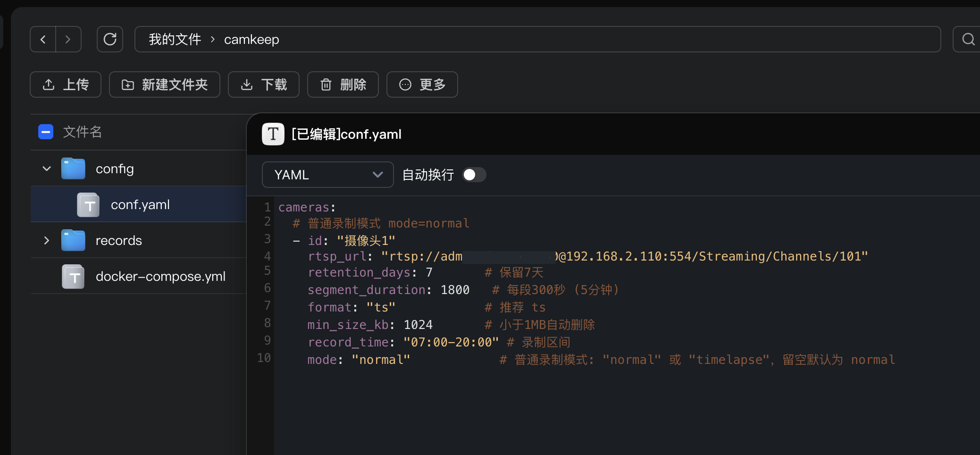Screen dimensions: 980x455
Task: Click the editor title file type icon
Action: 273,134
